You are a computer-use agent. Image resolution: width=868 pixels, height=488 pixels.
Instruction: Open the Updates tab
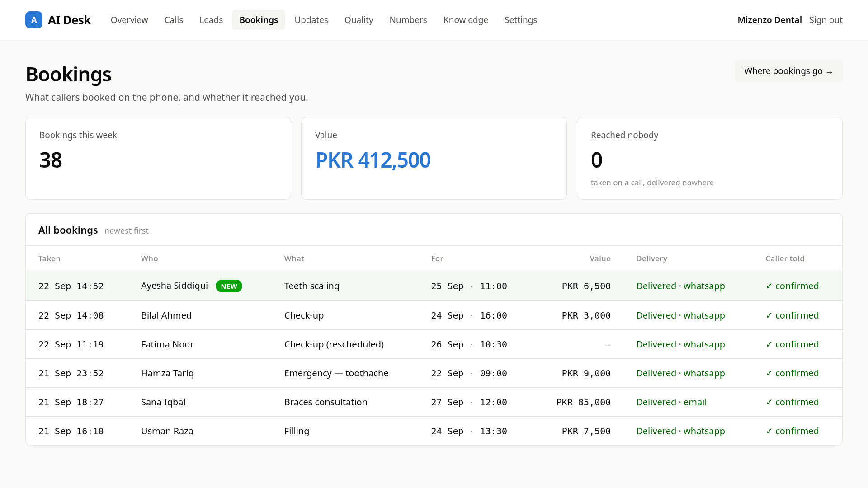[x=311, y=20]
